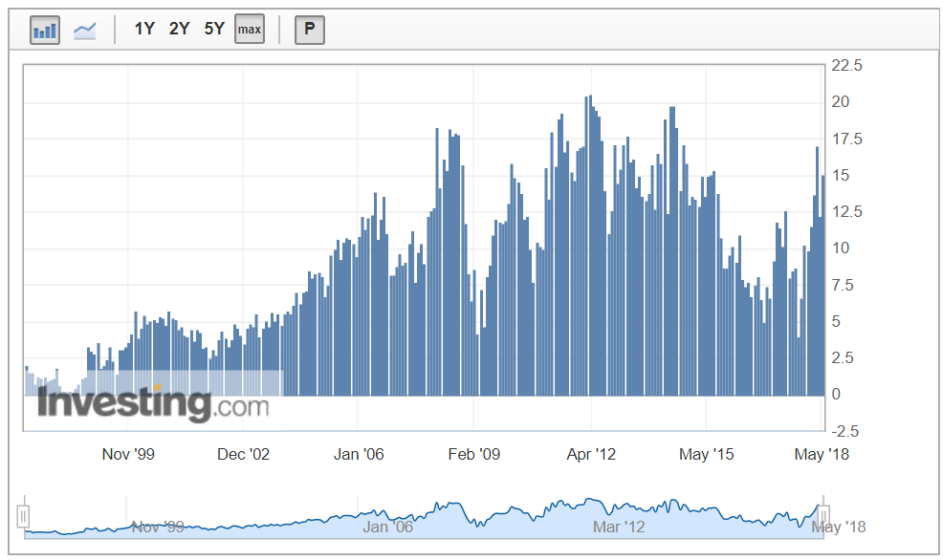Screen dimensions: 943x560
Task: Click the Feb '09 x-axis label
Action: click(x=474, y=454)
